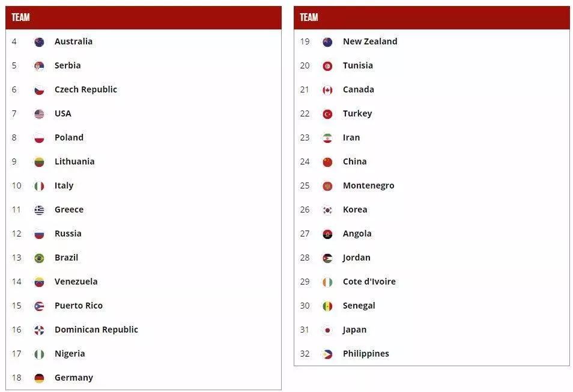The image size is (573, 392).
Task: Open the Czech Republic team entry
Action: click(143, 89)
